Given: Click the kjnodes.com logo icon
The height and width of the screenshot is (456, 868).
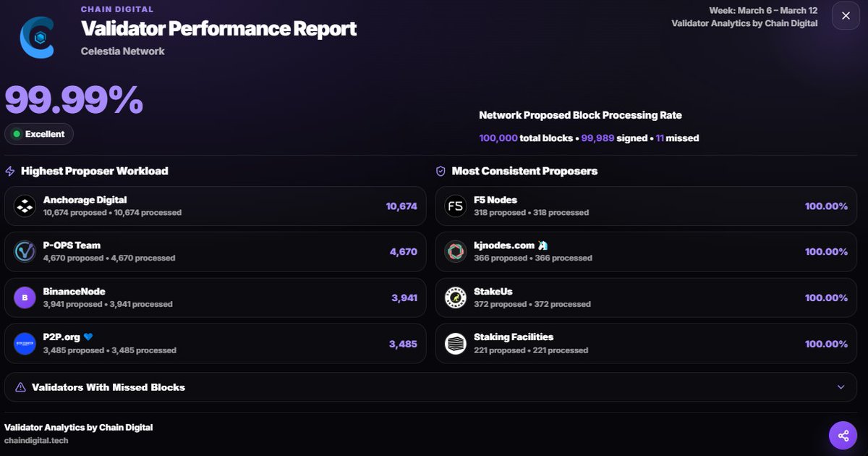Looking at the screenshot, I should pos(456,252).
